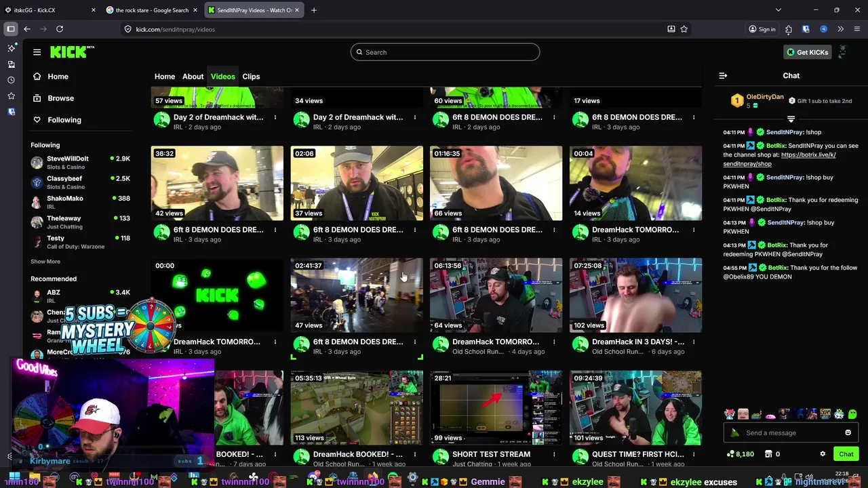Image resolution: width=868 pixels, height=488 pixels.
Task: Open the chat shop icon showing 0
Action: pos(772,454)
